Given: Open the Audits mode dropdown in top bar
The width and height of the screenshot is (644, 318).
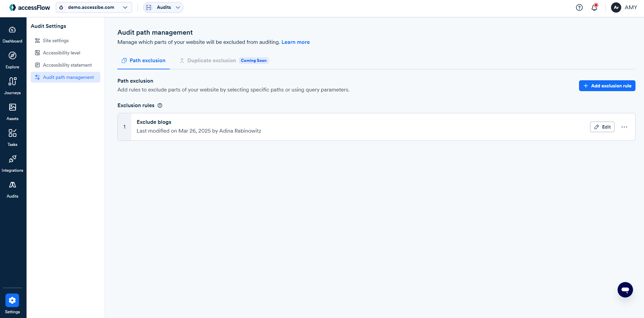Looking at the screenshot, I should pos(163,7).
